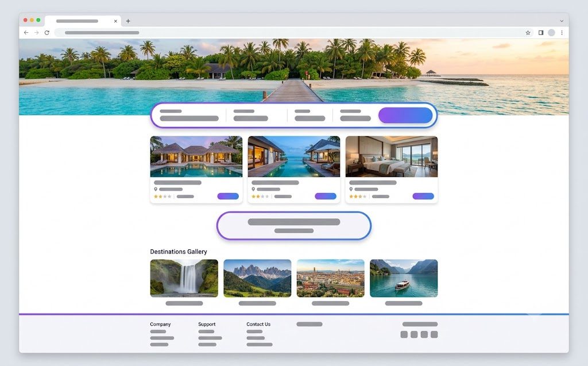Click the third field of the search bar
588x366 pixels.
coord(310,115)
